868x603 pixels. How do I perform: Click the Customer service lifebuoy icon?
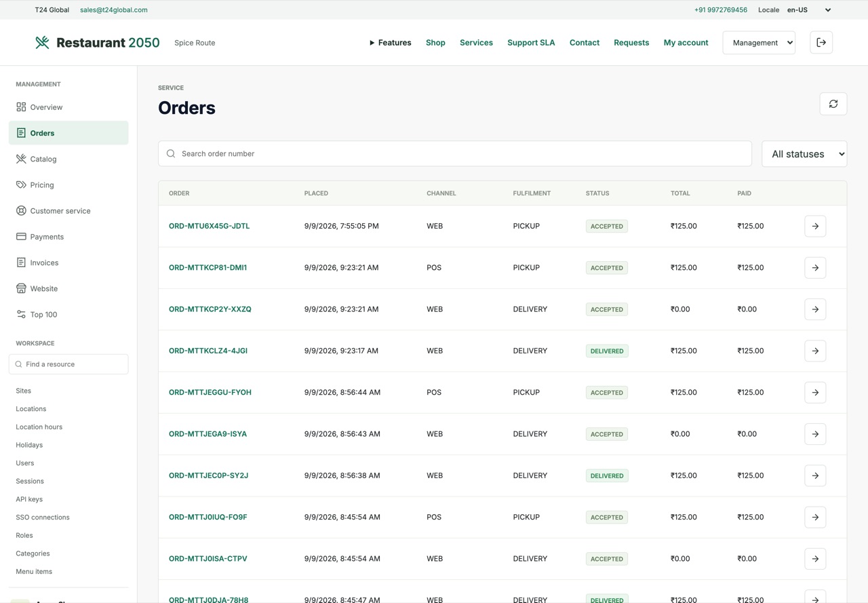[x=21, y=211]
